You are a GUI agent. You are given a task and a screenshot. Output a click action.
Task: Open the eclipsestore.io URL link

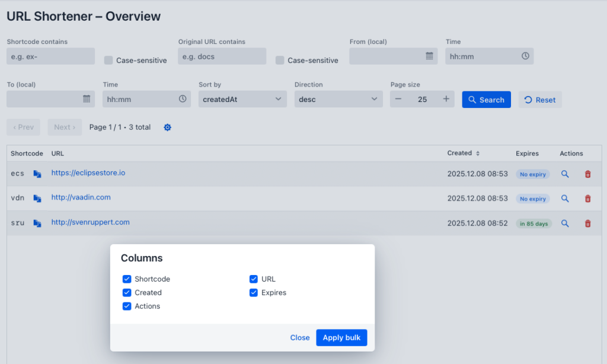88,173
